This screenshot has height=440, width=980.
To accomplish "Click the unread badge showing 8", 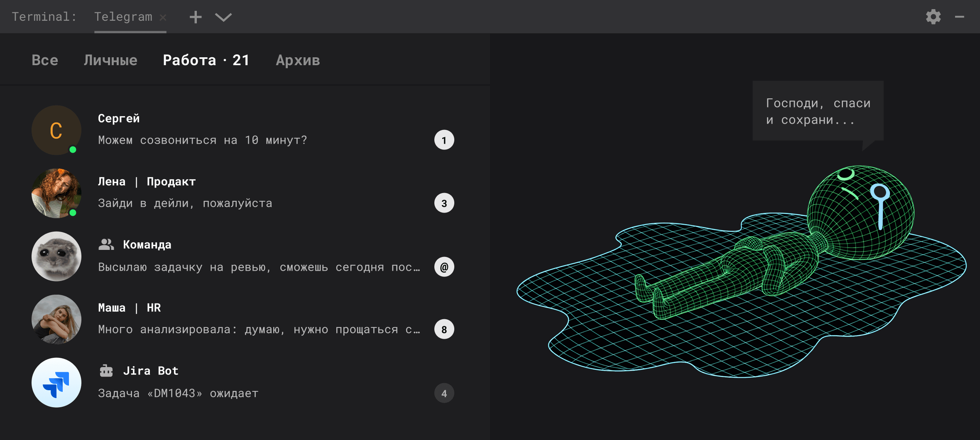I will coord(444,330).
